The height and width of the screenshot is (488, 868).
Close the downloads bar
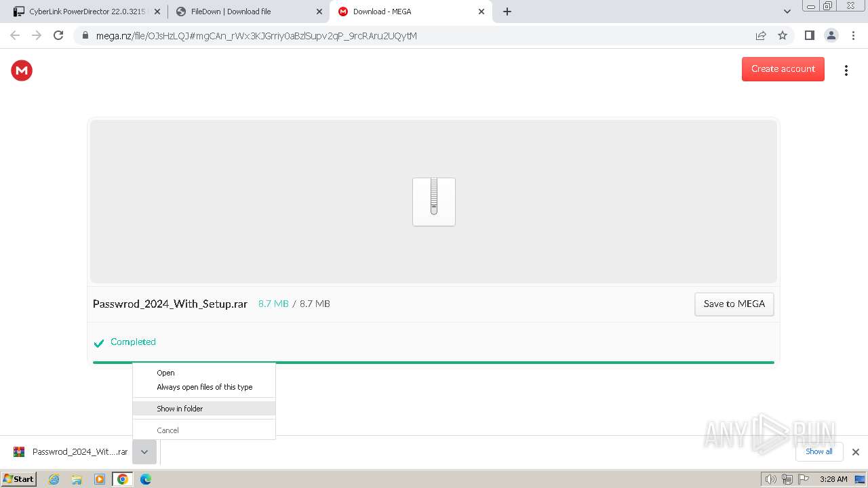click(x=855, y=452)
